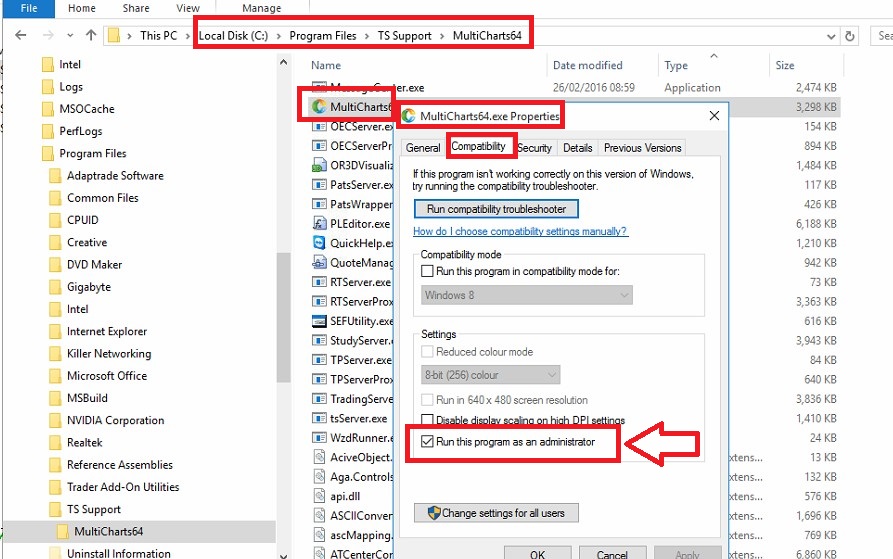Open the Manage ribbon tab

pyautogui.click(x=261, y=8)
